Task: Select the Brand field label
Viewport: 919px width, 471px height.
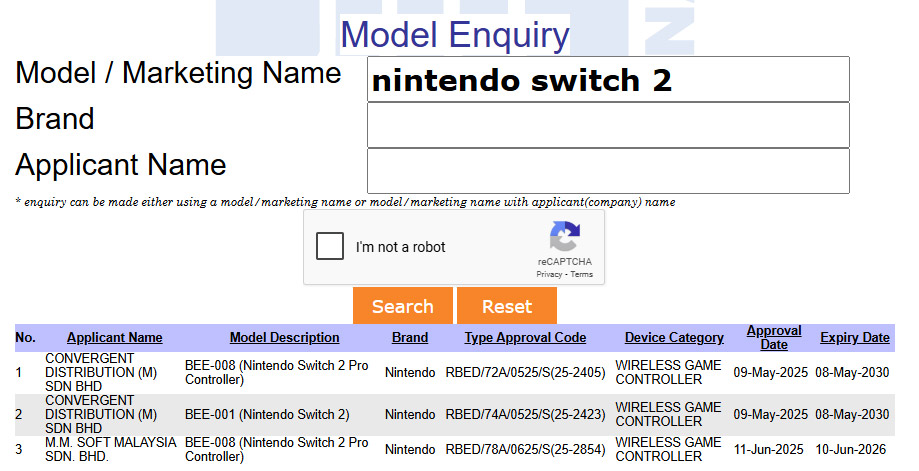Action: (55, 119)
